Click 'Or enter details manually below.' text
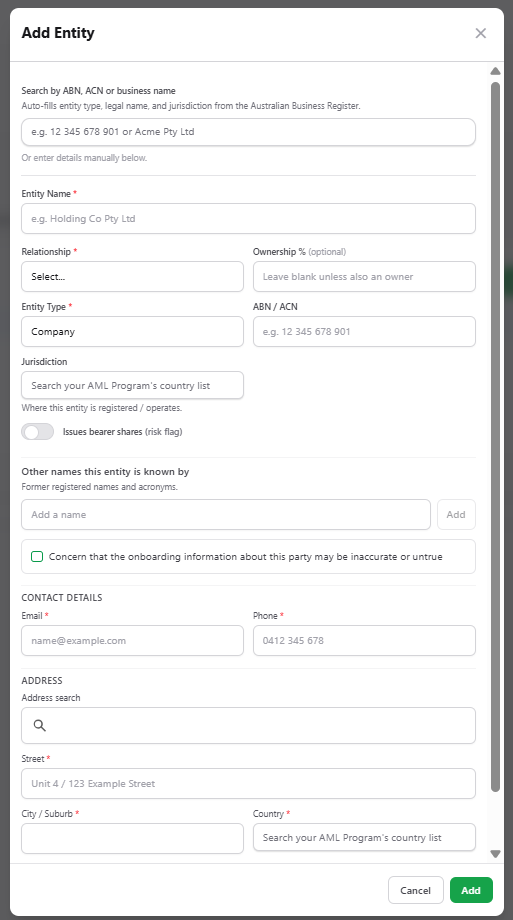 coord(85,158)
